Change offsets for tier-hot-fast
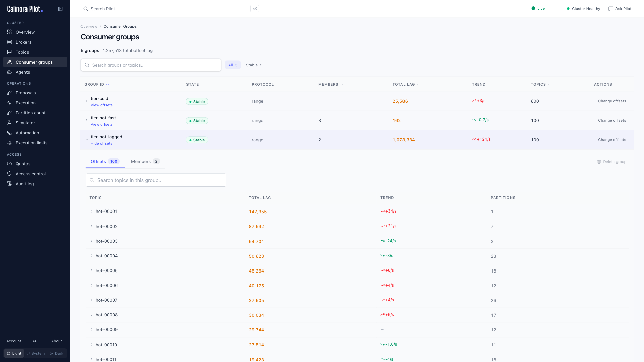The height and width of the screenshot is (362, 644). tap(612, 120)
